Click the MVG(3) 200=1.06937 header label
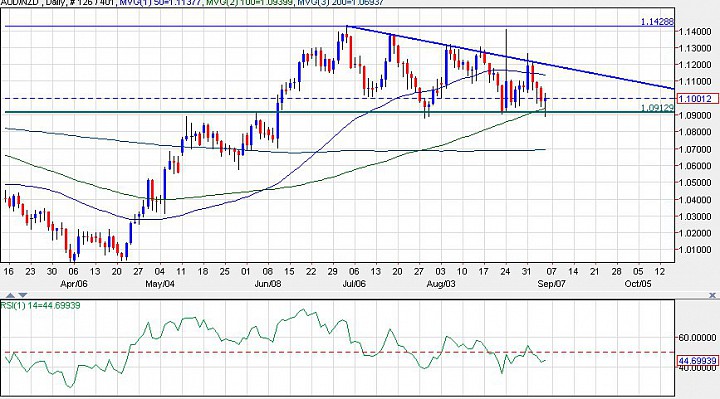The width and height of the screenshot is (720, 399). point(340,3)
